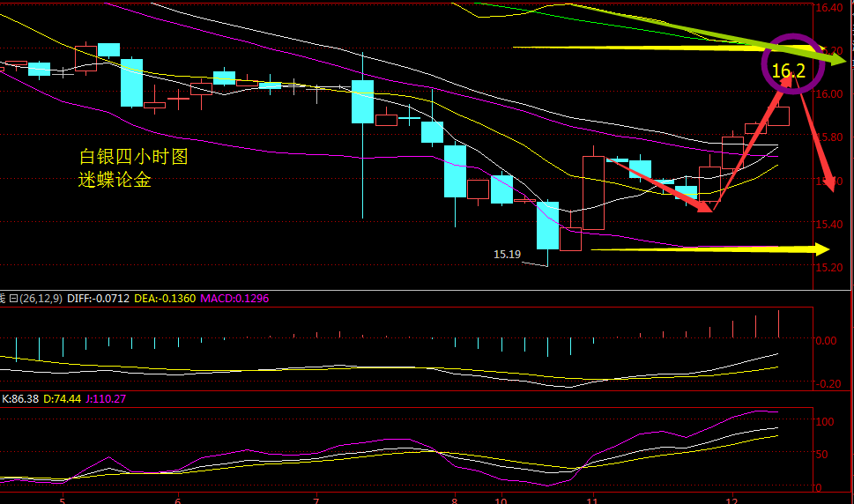Click the 15.40 price axis label
The height and width of the screenshot is (504, 854).
[x=830, y=224]
